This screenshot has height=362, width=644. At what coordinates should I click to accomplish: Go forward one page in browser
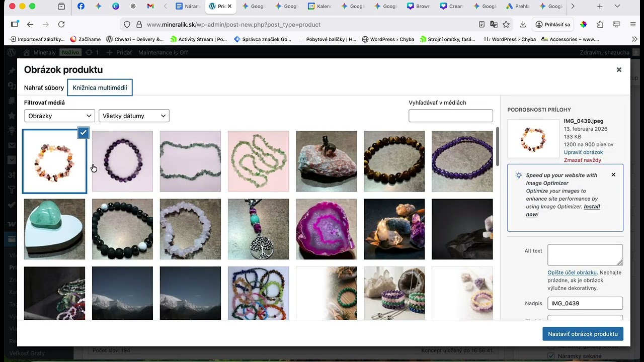click(x=46, y=24)
